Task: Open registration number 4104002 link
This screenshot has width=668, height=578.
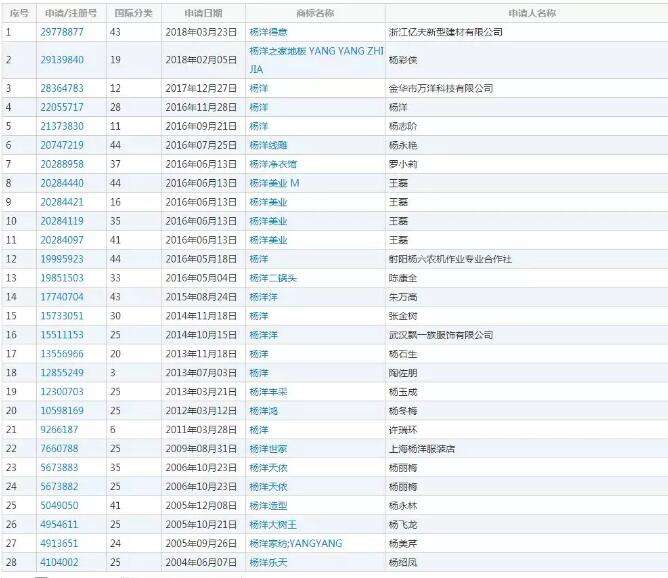Action: 59,562
